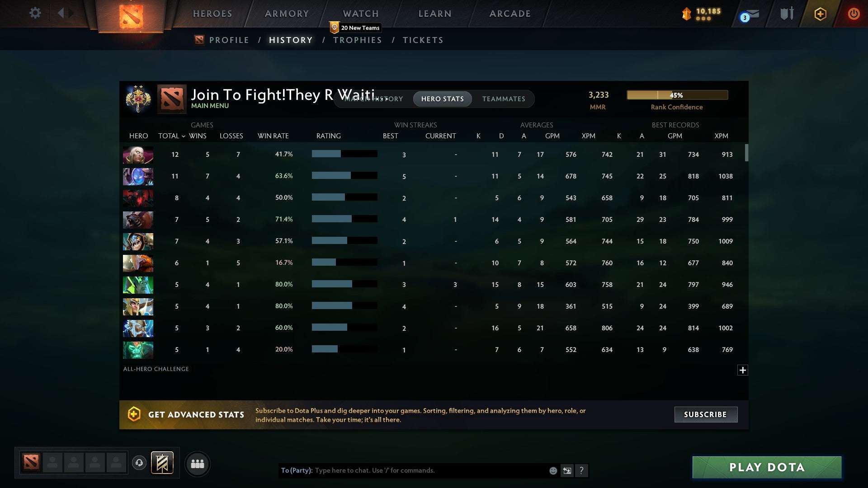This screenshot has height=488, width=868.
Task: Click the SUBSCRIBE button
Action: (x=705, y=414)
